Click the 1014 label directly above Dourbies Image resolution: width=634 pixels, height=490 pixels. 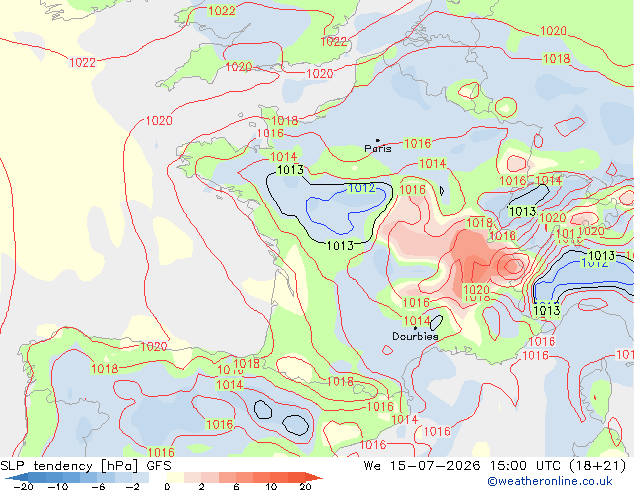click(x=417, y=321)
